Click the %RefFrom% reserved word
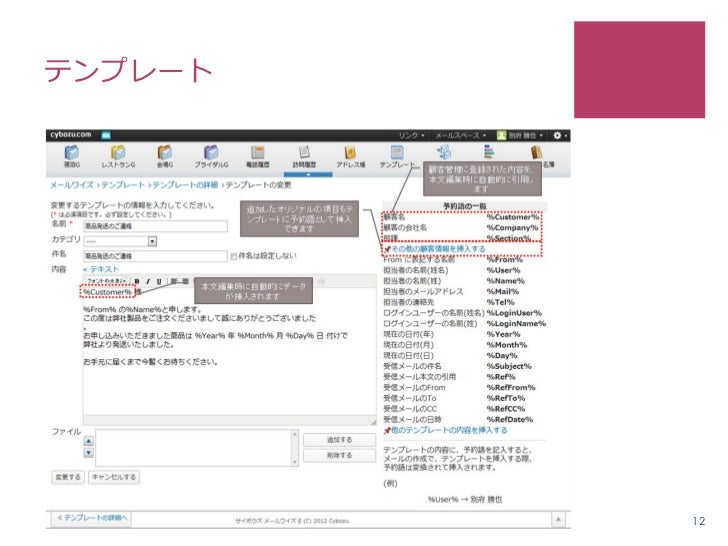The image size is (728, 546). click(511, 388)
